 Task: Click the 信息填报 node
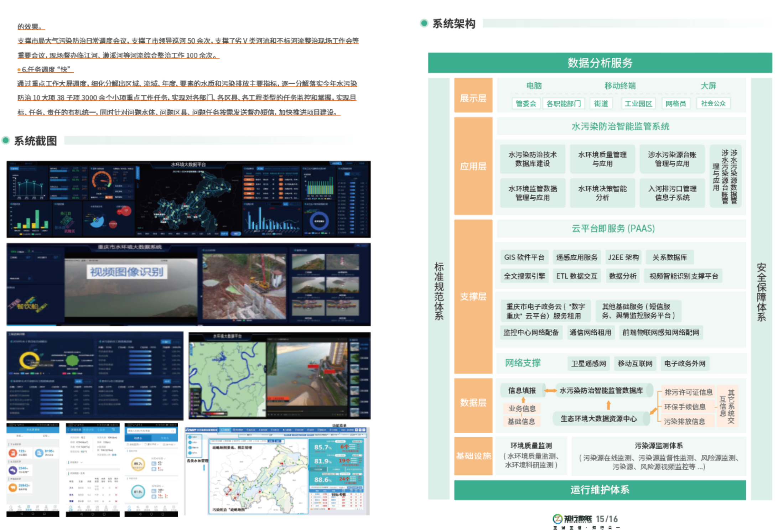click(522, 390)
